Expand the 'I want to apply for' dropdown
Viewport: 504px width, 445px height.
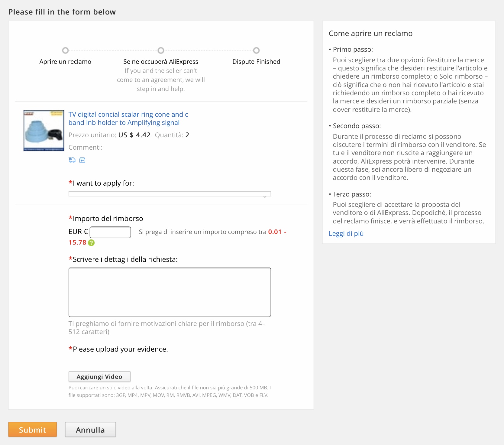coord(170,194)
